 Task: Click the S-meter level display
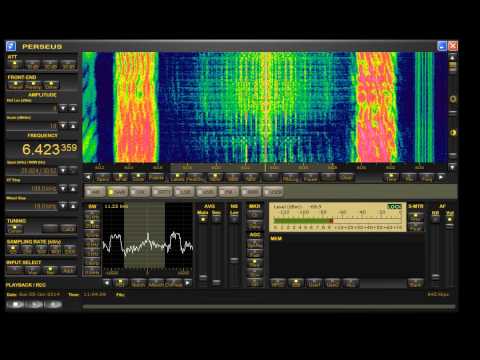click(338, 217)
